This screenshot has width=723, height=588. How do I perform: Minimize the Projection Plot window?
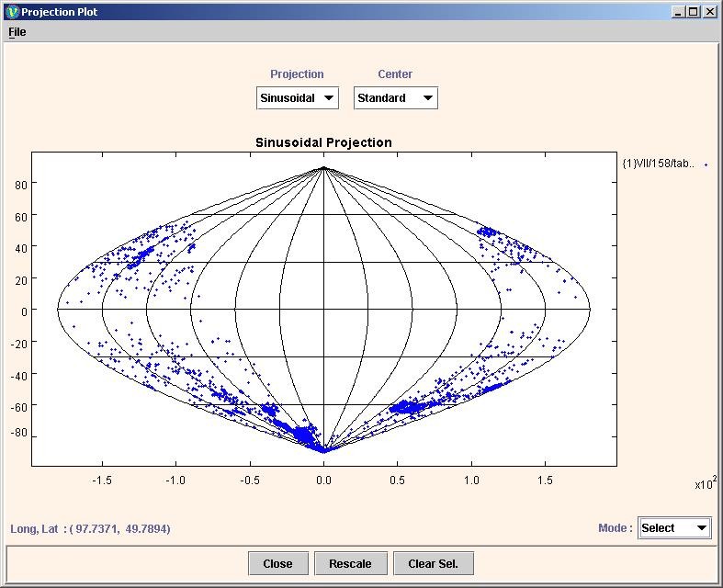coord(678,12)
